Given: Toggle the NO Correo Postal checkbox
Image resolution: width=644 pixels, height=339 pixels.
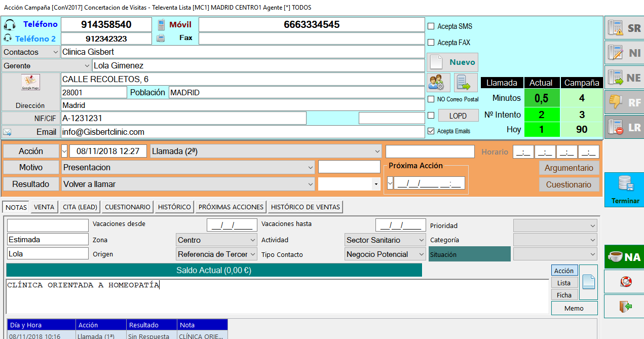Looking at the screenshot, I should click(431, 99).
